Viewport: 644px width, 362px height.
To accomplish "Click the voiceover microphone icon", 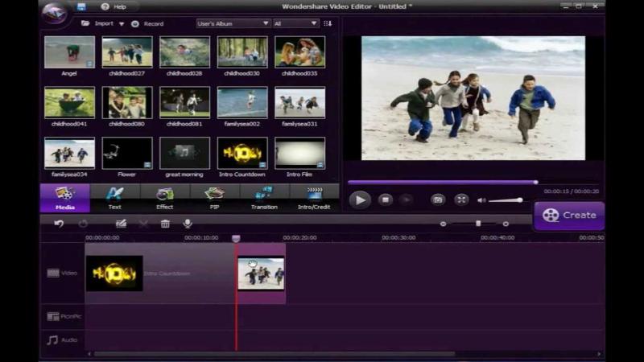I will point(188,224).
